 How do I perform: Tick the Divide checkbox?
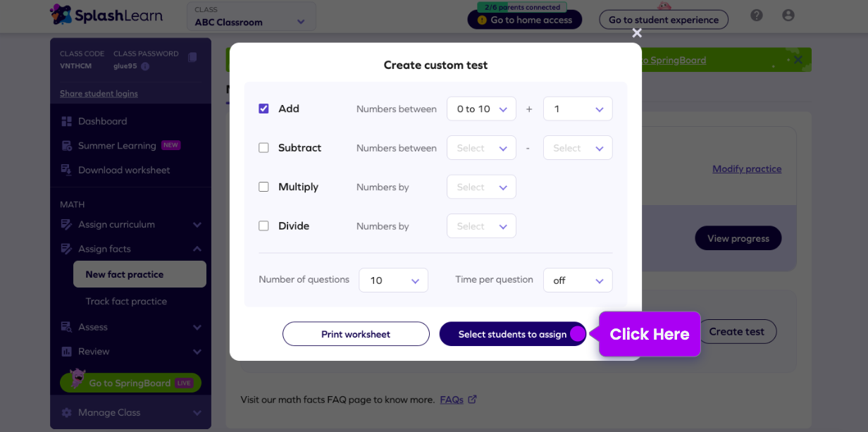pyautogui.click(x=263, y=226)
